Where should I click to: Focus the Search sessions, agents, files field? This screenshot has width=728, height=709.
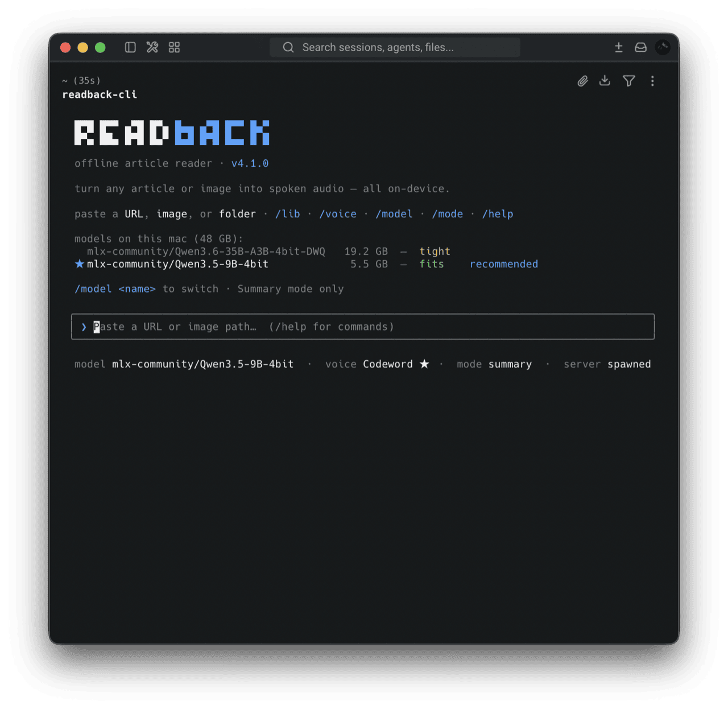point(395,47)
